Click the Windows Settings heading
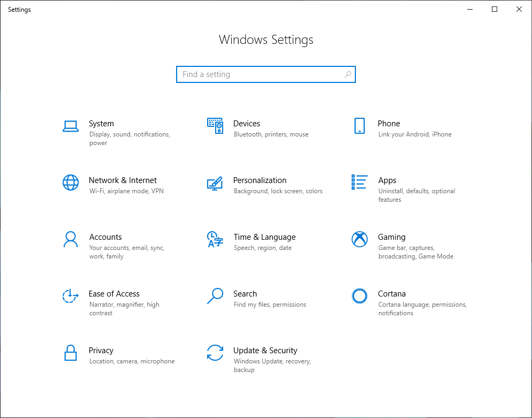Viewport: 532px width, 418px height. tap(265, 40)
